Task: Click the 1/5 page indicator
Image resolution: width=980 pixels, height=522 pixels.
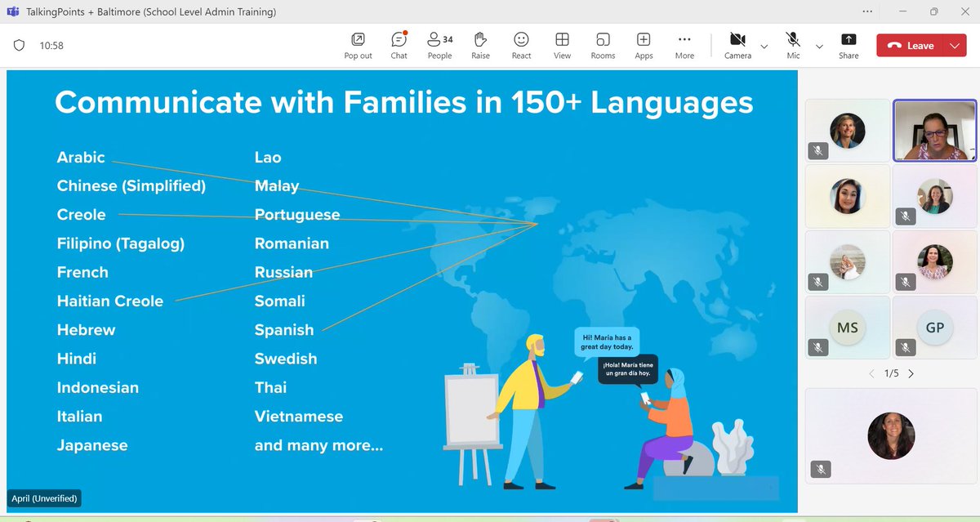Action: [891, 373]
